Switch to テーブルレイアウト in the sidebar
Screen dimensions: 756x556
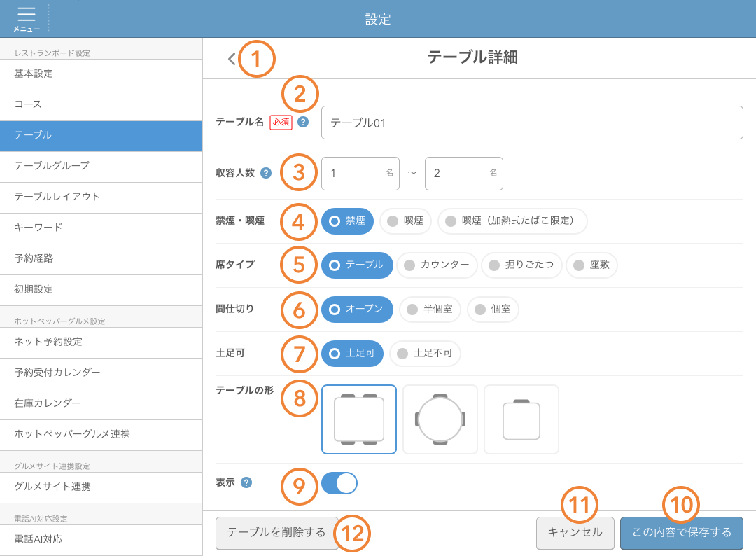click(101, 198)
